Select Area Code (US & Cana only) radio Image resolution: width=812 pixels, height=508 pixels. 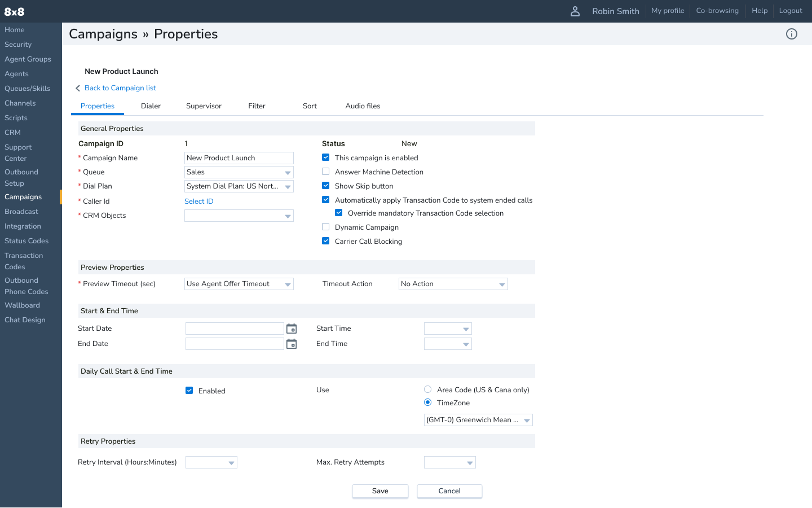coord(428,389)
